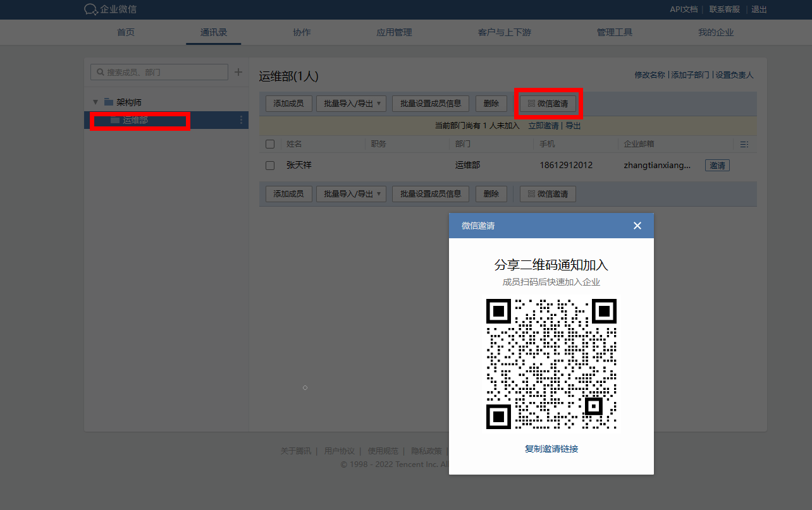Click 添加子部门
Image resolution: width=812 pixels, height=510 pixels.
691,75
